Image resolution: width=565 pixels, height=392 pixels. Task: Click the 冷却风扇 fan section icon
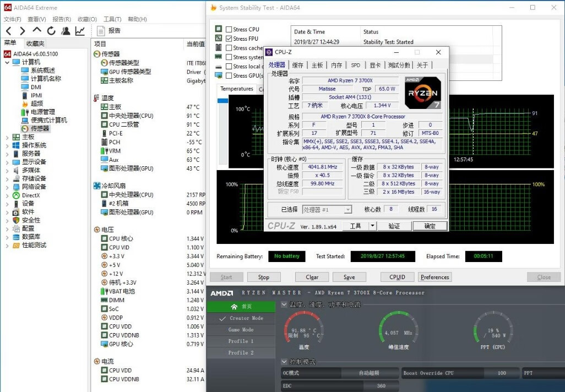[x=96, y=186]
